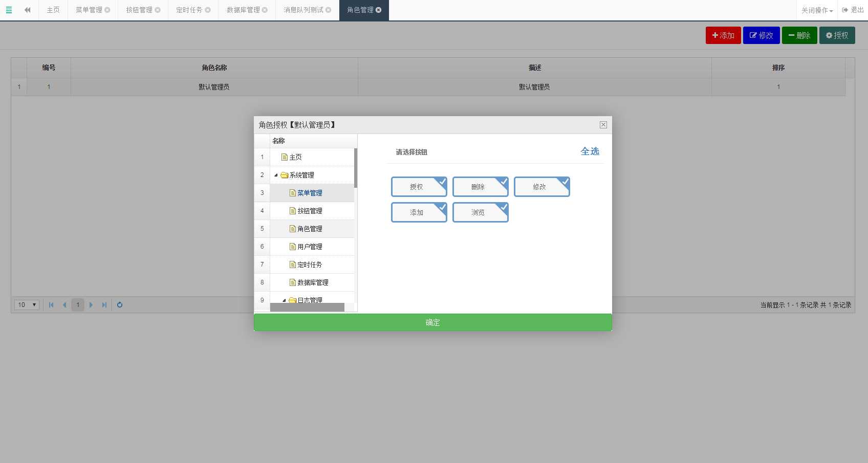The image size is (868, 463).
Task: Select 定时任务 in the role tree
Action: point(310,264)
